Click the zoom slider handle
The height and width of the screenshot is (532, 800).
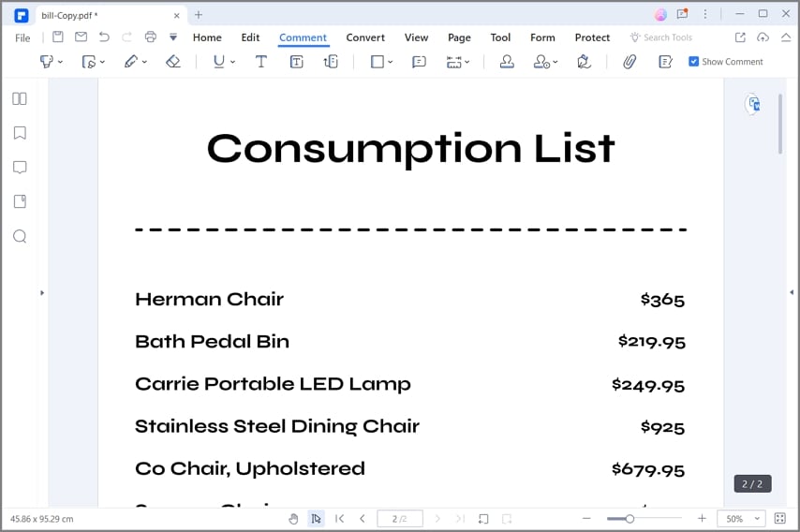point(630,519)
